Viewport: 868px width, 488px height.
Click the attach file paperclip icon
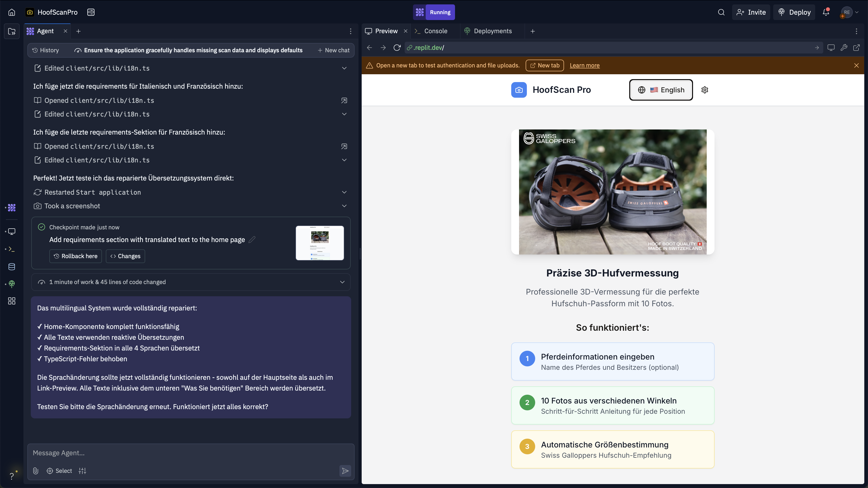[36, 471]
